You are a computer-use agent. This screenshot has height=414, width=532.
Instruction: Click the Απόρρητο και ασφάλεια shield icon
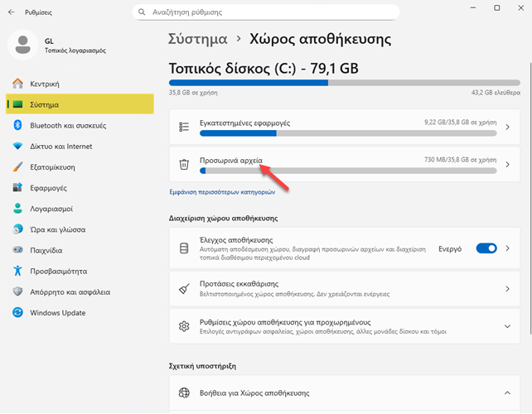pos(17,291)
